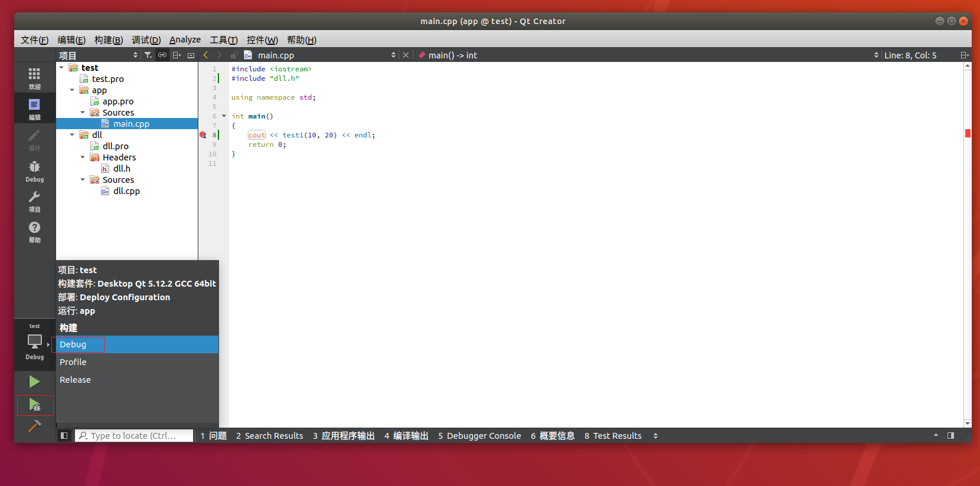Image resolution: width=980 pixels, height=486 pixels.
Task: Open the output panes selector arrows
Action: (x=655, y=436)
